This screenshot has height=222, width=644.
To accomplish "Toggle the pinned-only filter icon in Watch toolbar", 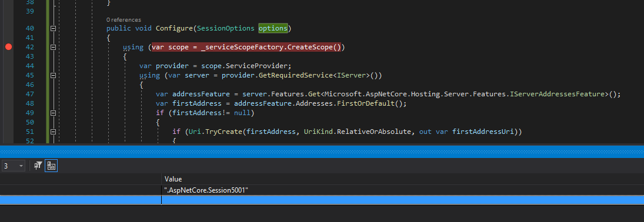I will point(38,166).
